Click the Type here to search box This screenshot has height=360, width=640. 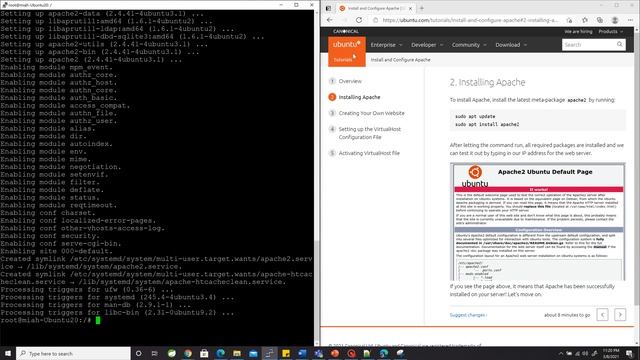pyautogui.click(x=73, y=353)
